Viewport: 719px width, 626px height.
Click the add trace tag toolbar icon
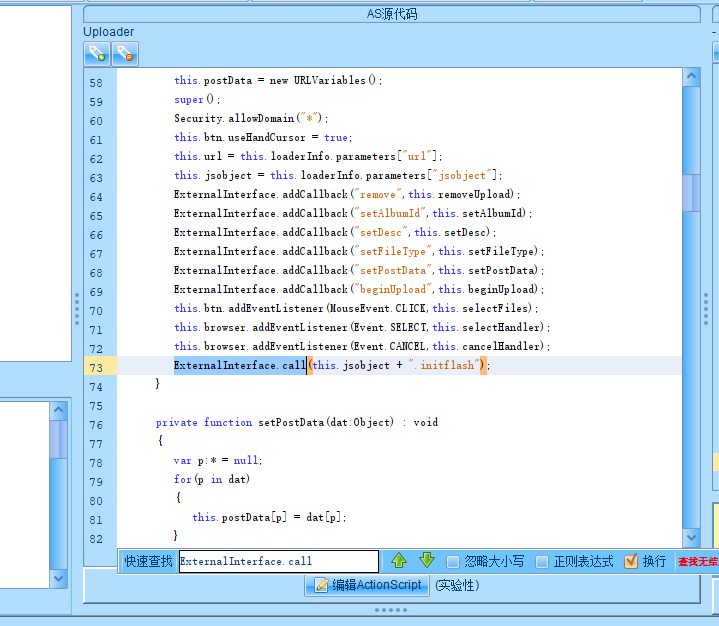pos(97,54)
